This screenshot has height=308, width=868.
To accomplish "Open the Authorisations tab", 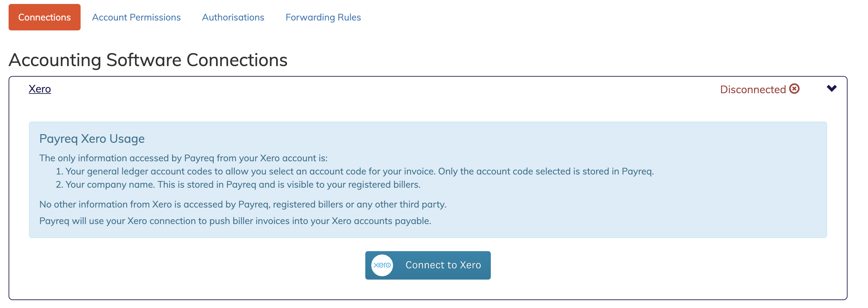I will pyautogui.click(x=233, y=17).
